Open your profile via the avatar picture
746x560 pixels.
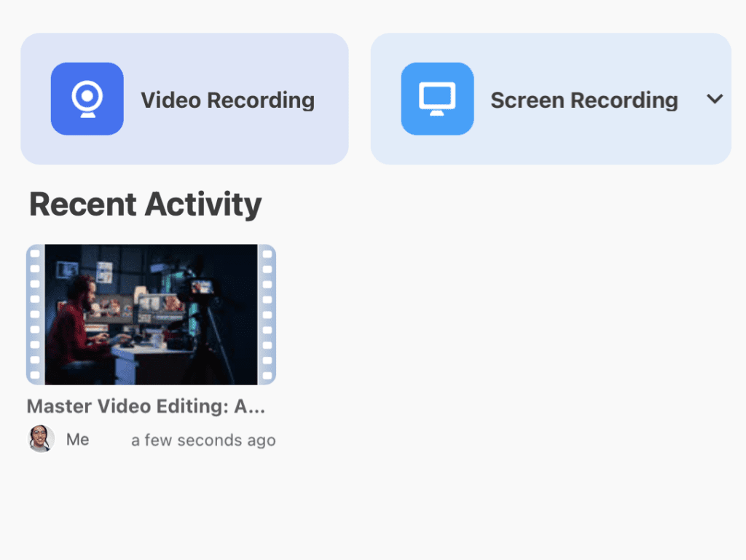[x=42, y=439]
